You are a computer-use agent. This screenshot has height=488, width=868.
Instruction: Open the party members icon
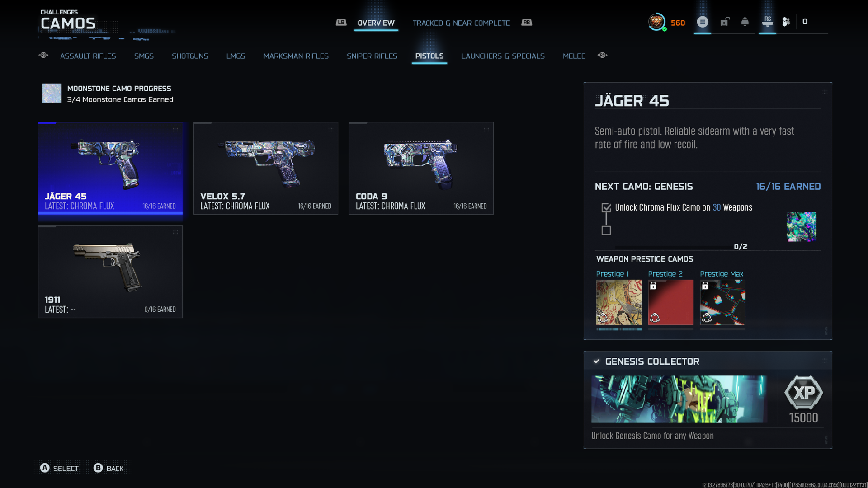(786, 22)
